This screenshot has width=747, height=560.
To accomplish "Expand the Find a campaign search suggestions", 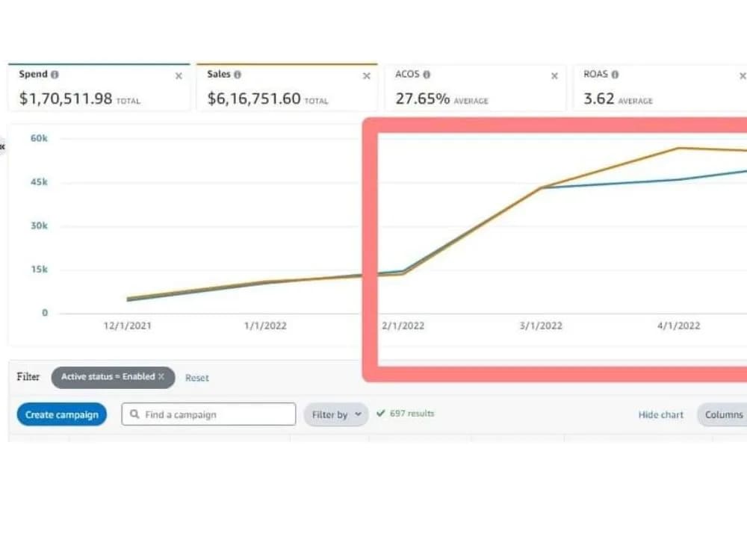I will pos(208,414).
